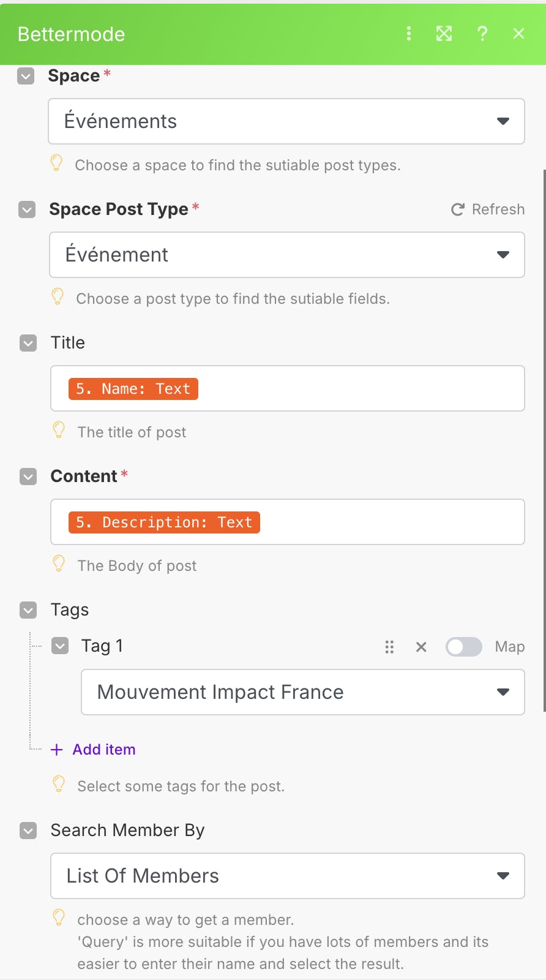Screen dimensions: 546x980
Task: Toggle the Title field checkbox arrow
Action: (28, 343)
